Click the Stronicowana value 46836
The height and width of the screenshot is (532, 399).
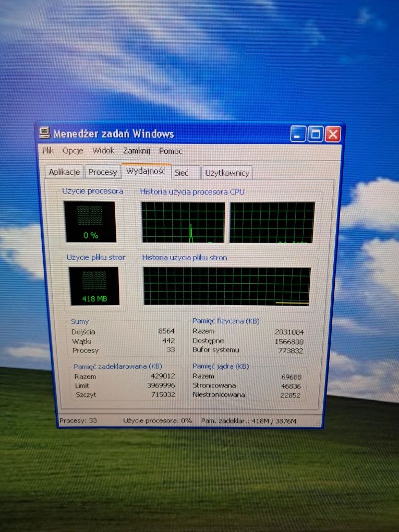[291, 386]
